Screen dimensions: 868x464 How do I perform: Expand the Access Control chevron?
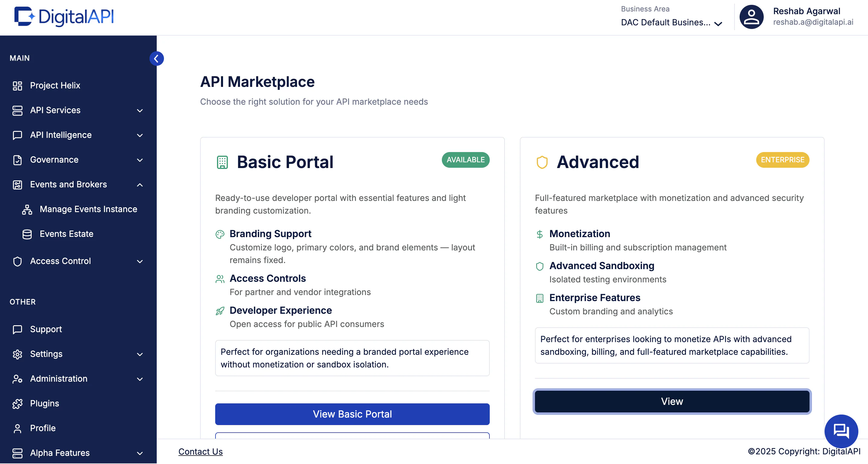click(x=140, y=262)
